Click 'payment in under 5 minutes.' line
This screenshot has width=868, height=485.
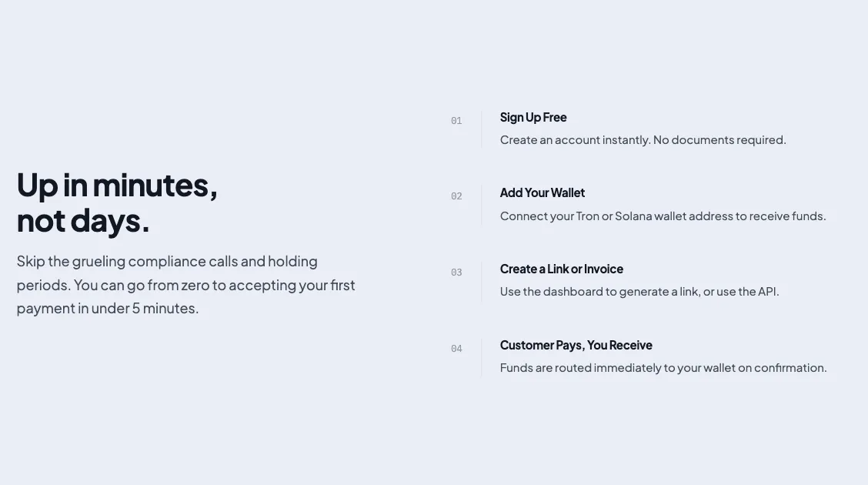108,309
